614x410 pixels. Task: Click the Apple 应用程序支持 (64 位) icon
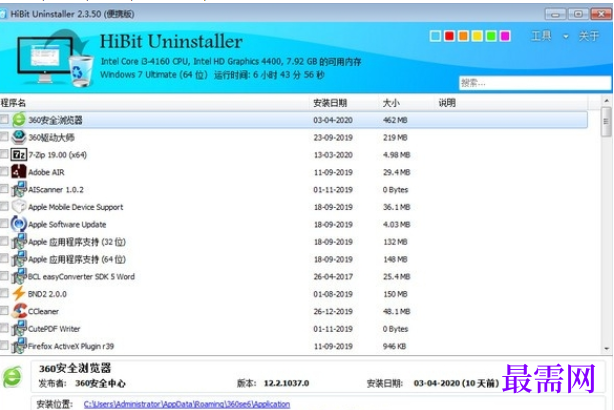[18, 259]
